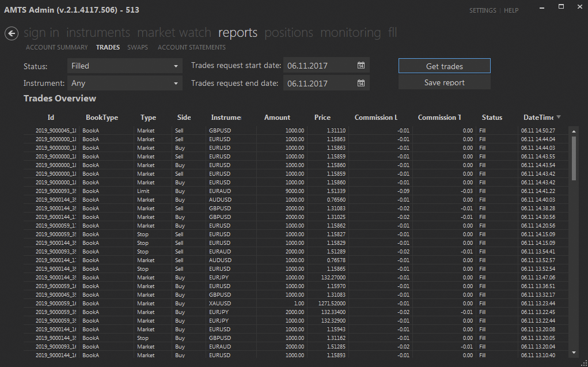Click scrollbar up arrow in trades table
This screenshot has width=588, height=367.
click(574, 131)
